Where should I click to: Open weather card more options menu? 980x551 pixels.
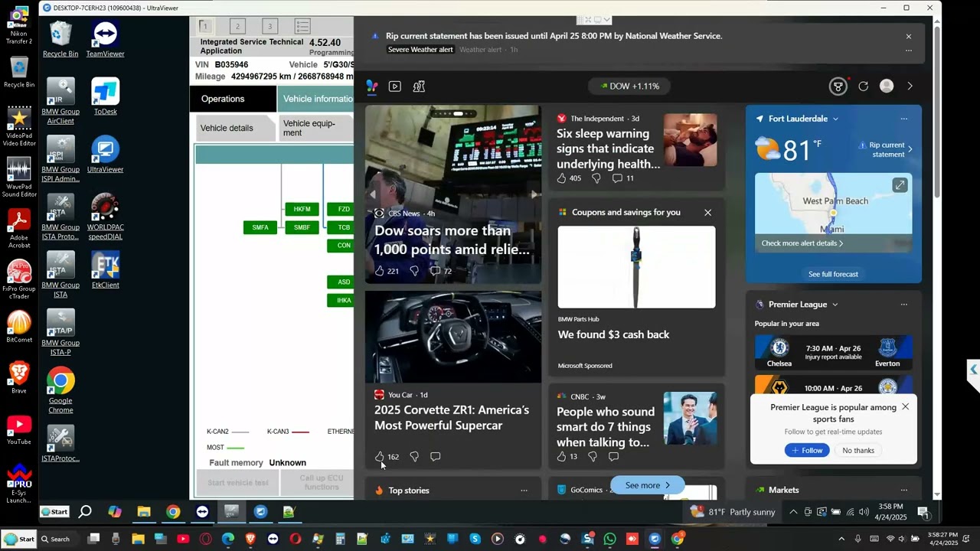[x=904, y=119]
